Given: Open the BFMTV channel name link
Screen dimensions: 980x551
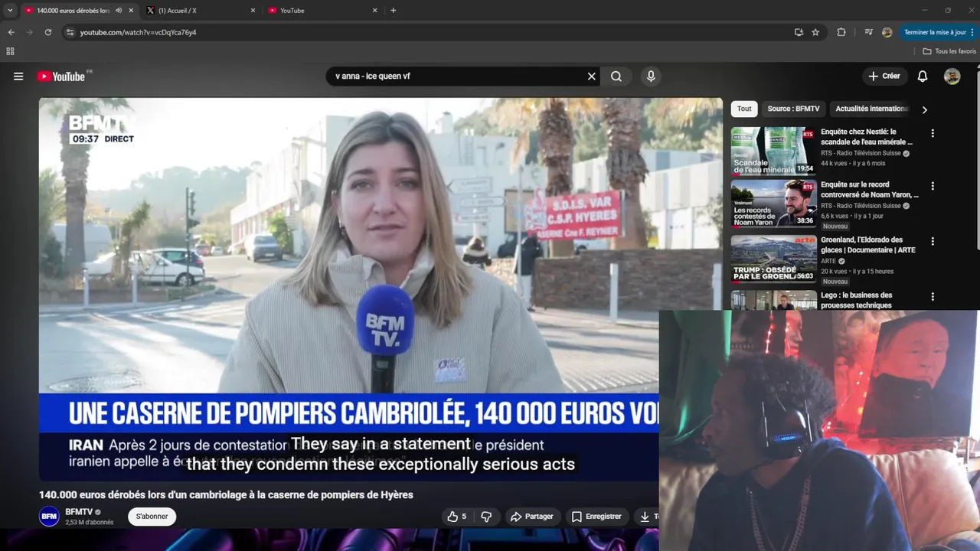Looking at the screenshot, I should (x=79, y=512).
